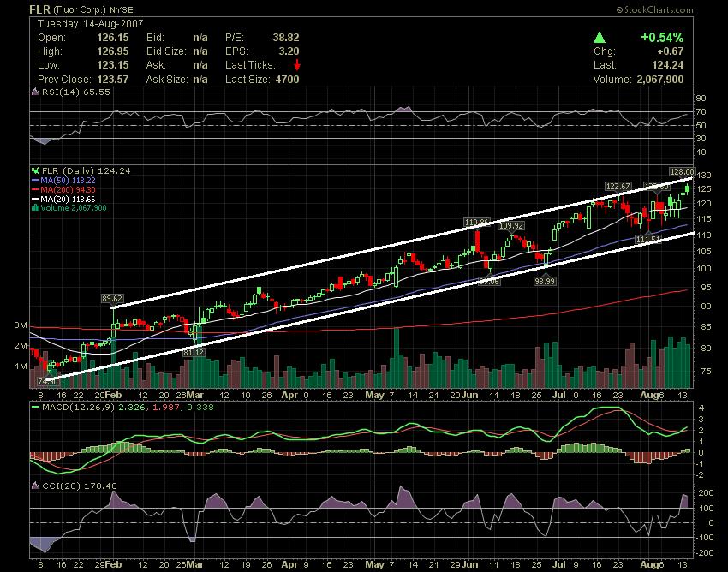Viewport: 728px width, 572px height.
Task: Click the Ask Size label
Action: pyautogui.click(x=167, y=80)
